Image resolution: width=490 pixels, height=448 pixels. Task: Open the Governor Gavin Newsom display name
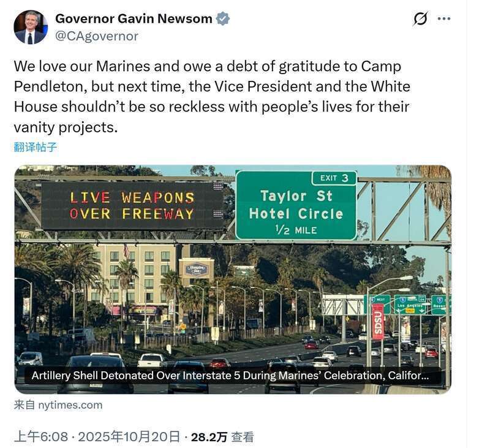[134, 19]
